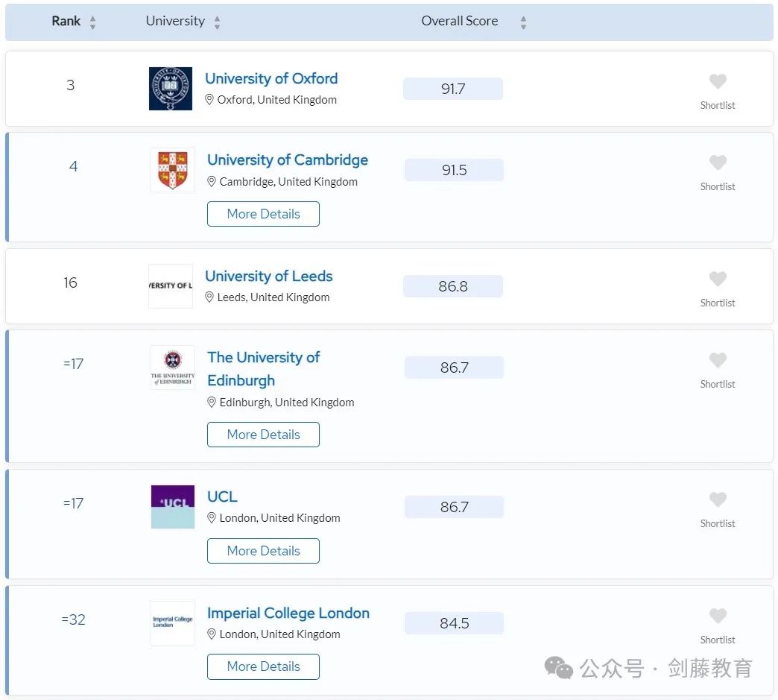Shortlist University of Leeds heart icon

point(718,279)
